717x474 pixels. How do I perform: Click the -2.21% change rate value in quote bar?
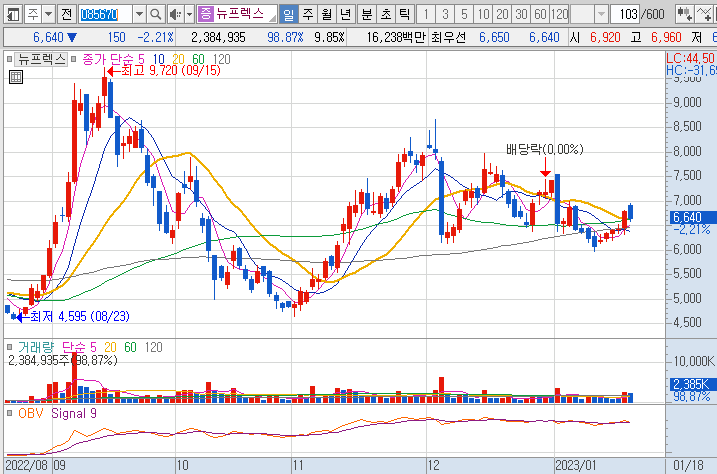coord(155,37)
